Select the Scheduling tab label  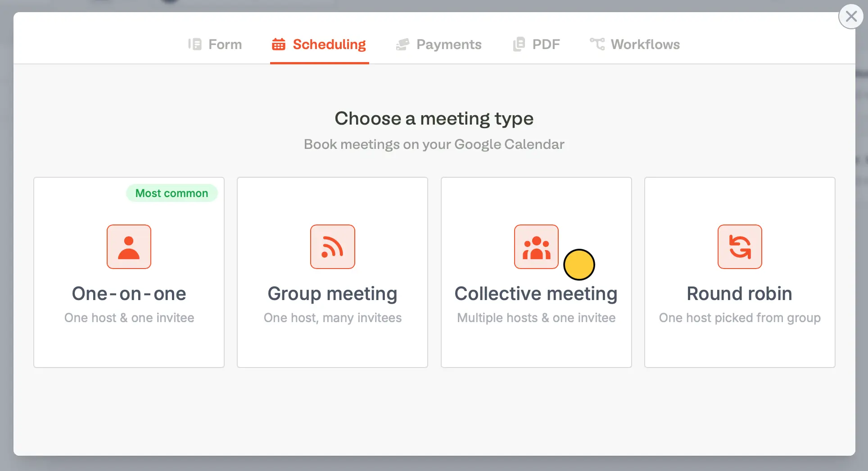[329, 44]
